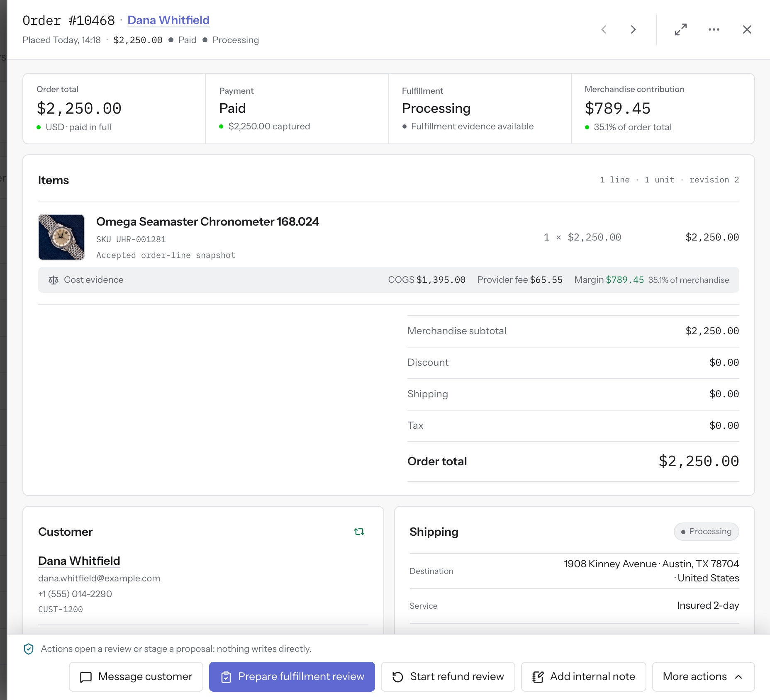Click '$2,250.00 captured' payment text
The width and height of the screenshot is (770, 700).
click(x=269, y=126)
